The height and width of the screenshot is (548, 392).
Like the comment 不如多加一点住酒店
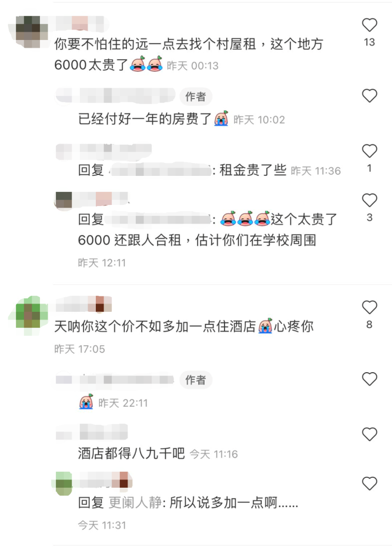click(370, 307)
